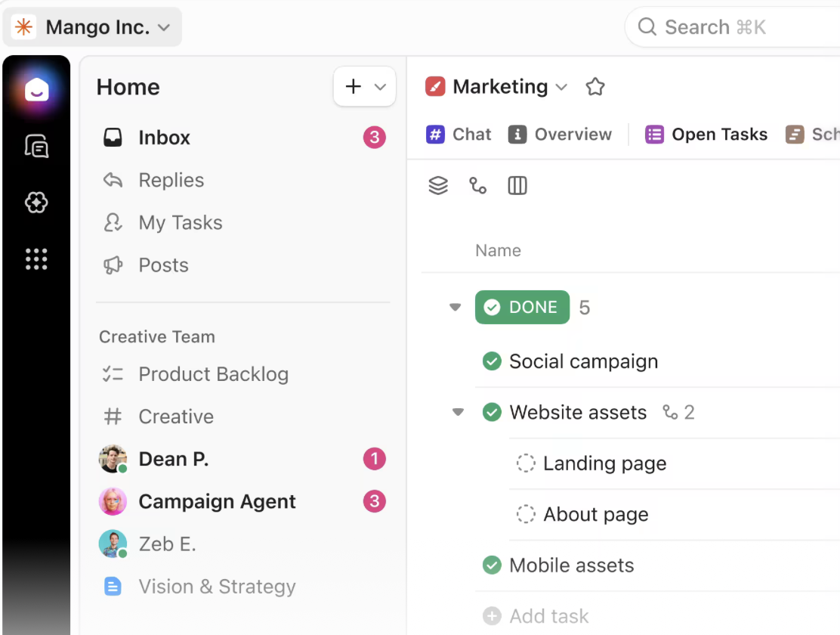
Task: Star the Marketing space as favorite
Action: coord(595,87)
